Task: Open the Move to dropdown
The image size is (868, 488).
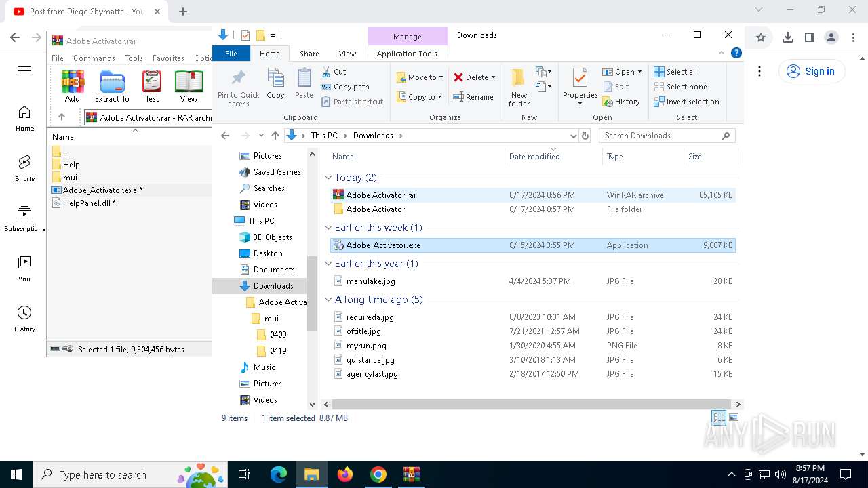Action: (420, 77)
